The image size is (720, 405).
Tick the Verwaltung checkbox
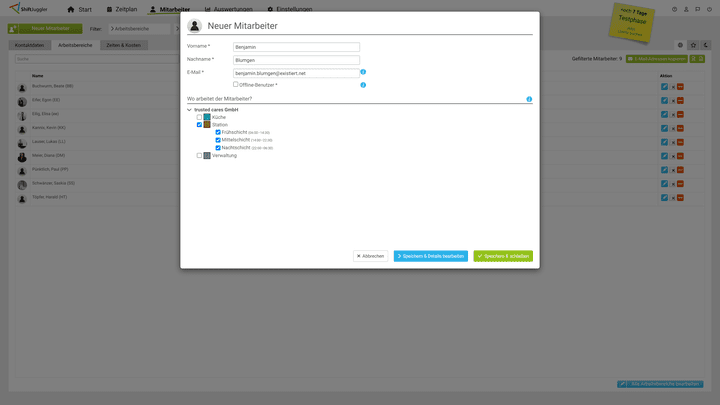(199, 156)
